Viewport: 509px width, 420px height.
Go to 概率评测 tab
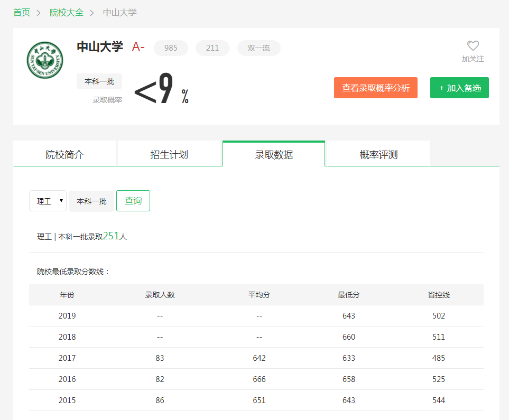[x=378, y=154]
